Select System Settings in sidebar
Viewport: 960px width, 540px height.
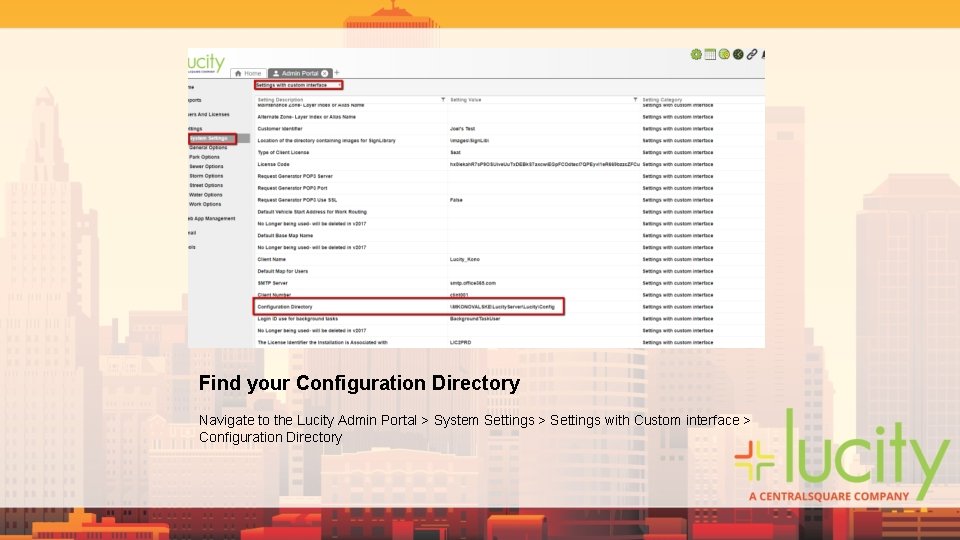click(208, 138)
